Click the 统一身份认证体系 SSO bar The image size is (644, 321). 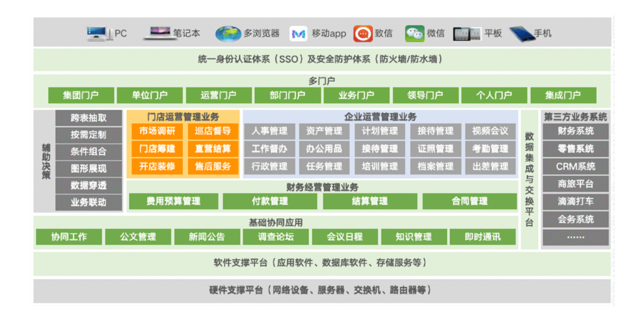321,60
